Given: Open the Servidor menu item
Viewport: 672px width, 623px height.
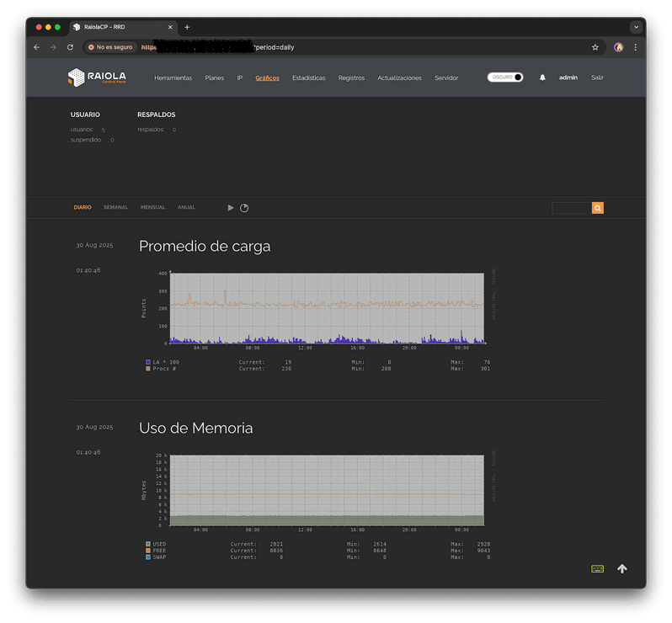Looking at the screenshot, I should coord(446,78).
